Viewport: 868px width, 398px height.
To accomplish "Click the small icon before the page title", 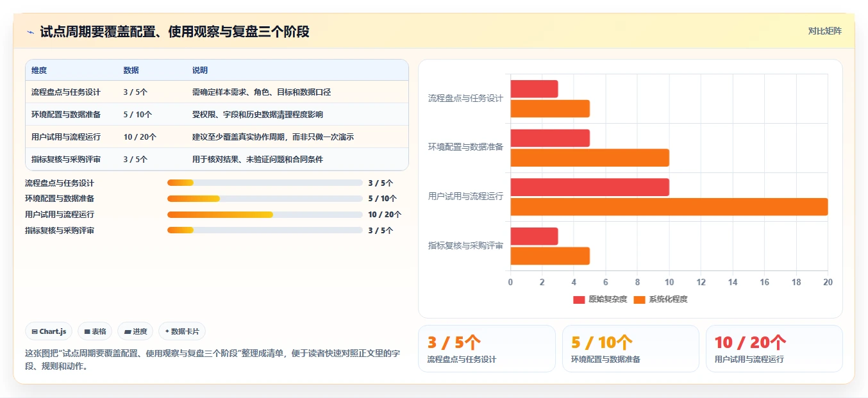I will pyautogui.click(x=31, y=31).
